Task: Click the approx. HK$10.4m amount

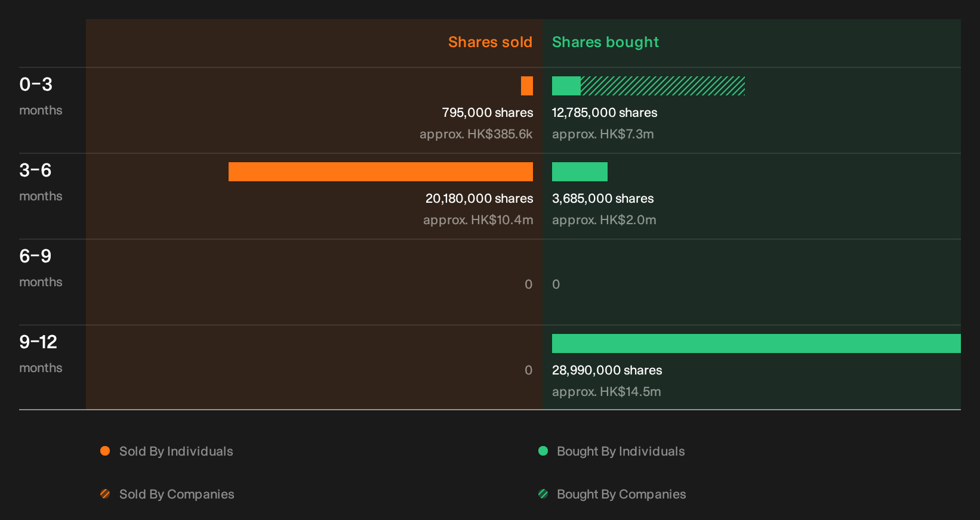Action: click(478, 220)
